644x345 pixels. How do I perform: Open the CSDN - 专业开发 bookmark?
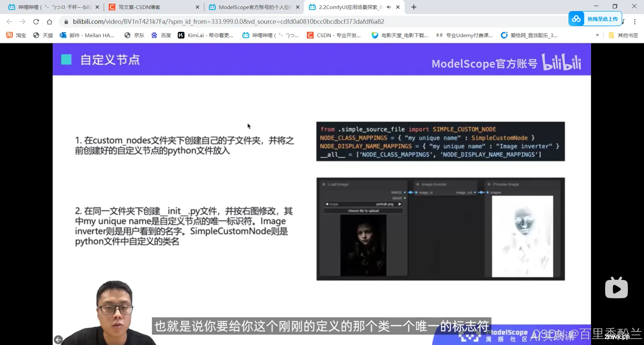click(x=334, y=35)
